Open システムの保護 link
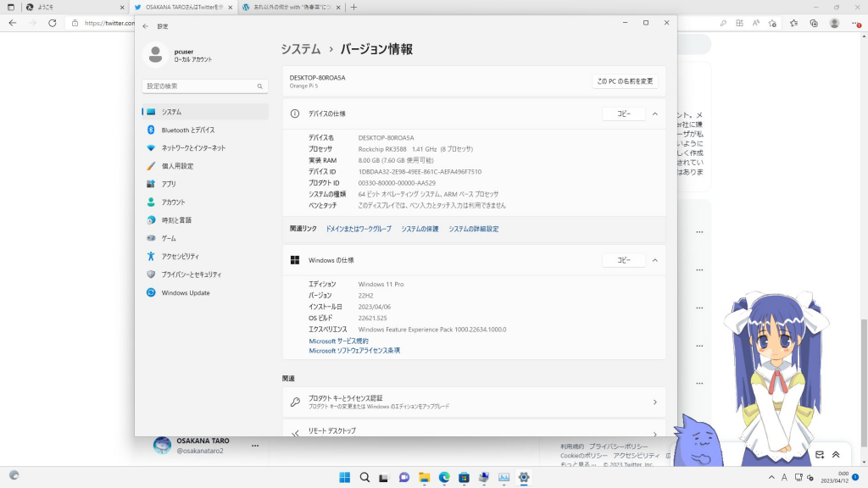This screenshot has height=488, width=868. click(x=420, y=229)
